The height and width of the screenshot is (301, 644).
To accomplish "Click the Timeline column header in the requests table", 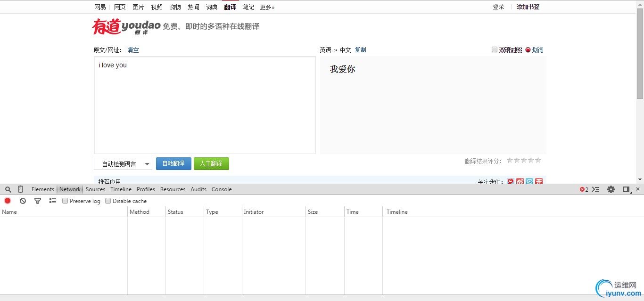I will pyautogui.click(x=513, y=212).
